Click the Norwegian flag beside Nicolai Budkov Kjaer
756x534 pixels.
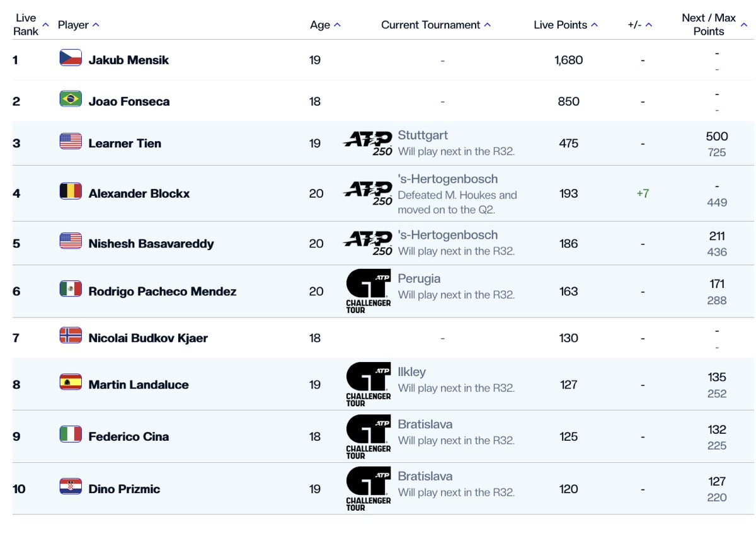tap(71, 336)
